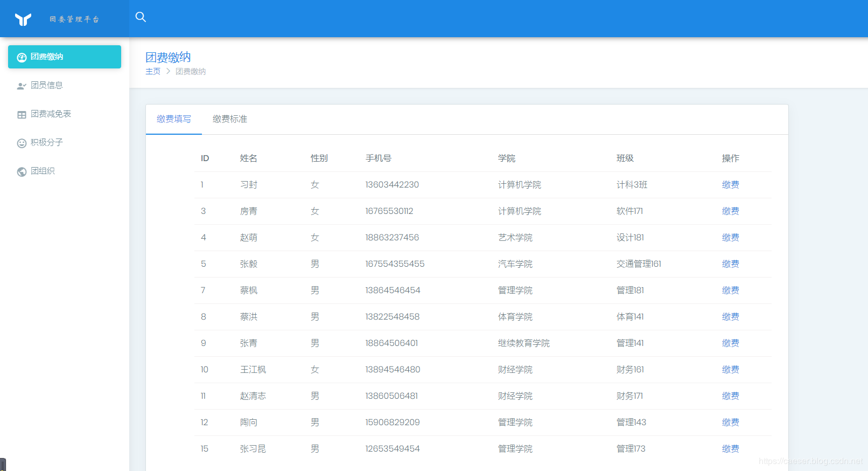The width and height of the screenshot is (868, 471).
Task: Click the 团员信息 user icon in sidebar
Action: tap(22, 86)
